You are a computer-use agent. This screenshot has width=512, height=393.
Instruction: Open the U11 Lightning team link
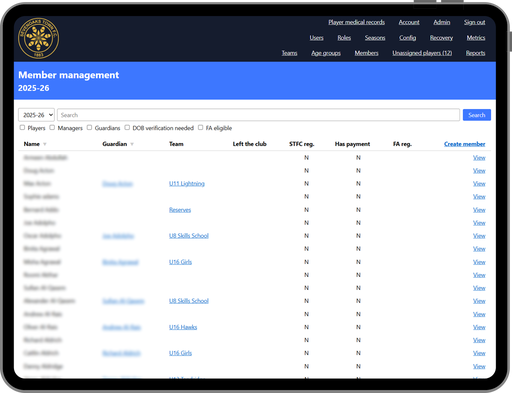pos(187,184)
